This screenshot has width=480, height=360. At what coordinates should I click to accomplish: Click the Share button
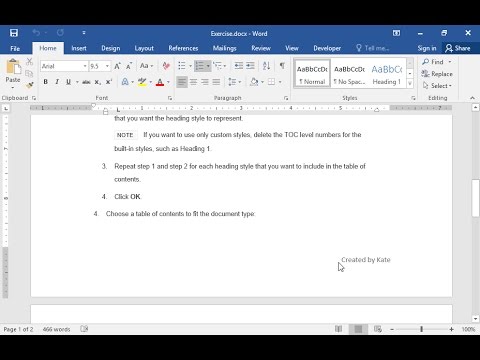click(458, 48)
